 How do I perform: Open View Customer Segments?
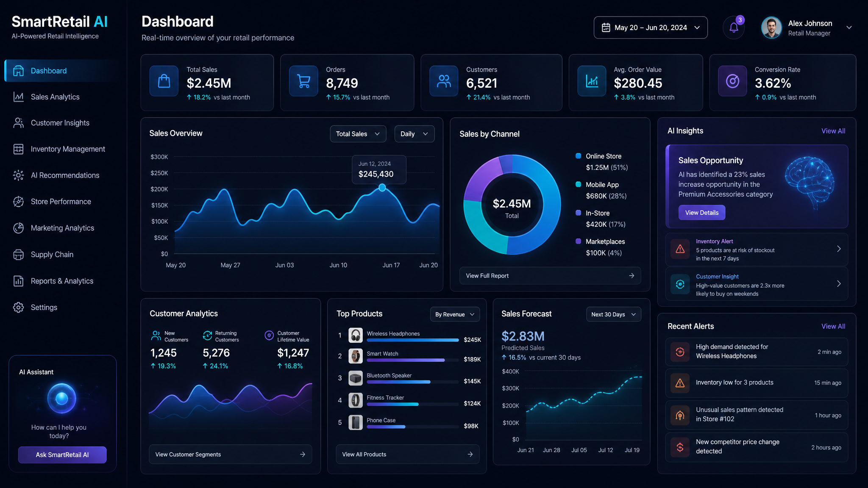tap(230, 455)
